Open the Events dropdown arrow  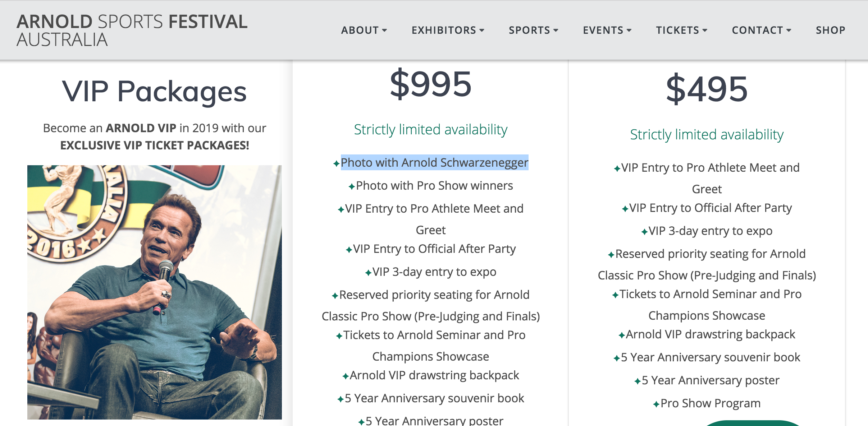click(x=629, y=31)
